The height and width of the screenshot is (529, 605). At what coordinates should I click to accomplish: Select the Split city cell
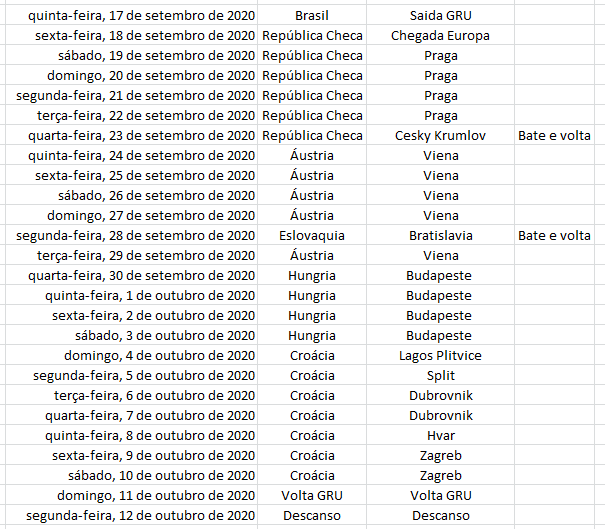(440, 376)
